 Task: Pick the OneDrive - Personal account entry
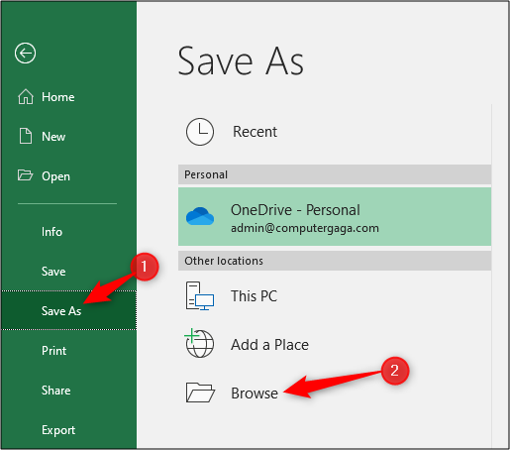point(334,217)
